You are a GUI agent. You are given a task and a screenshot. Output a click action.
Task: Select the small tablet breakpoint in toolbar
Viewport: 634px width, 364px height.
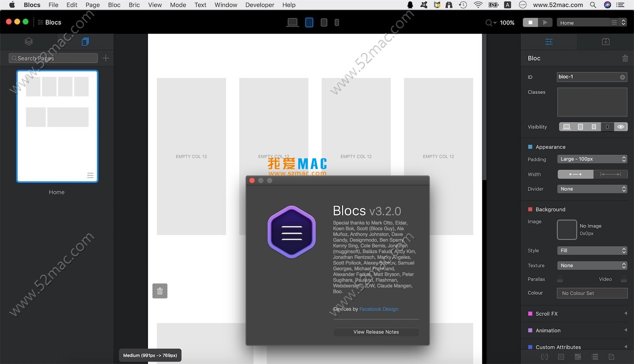tap(324, 22)
